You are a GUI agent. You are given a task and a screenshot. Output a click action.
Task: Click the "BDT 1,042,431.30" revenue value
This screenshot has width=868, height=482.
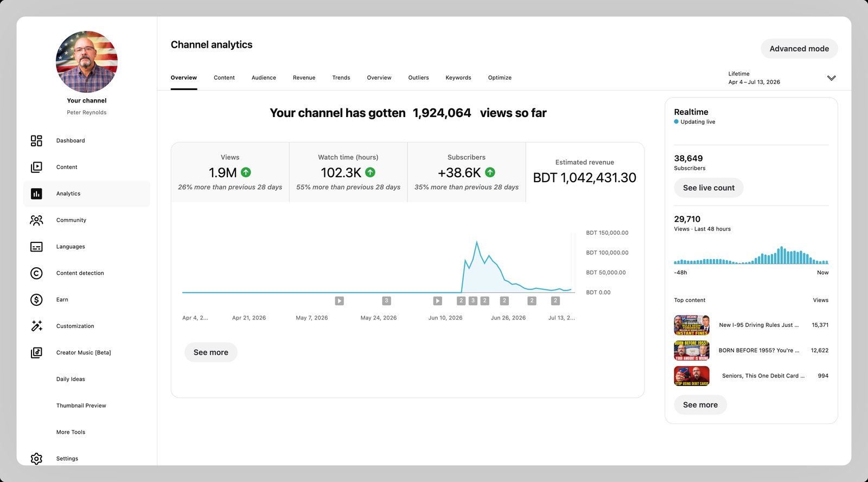(585, 178)
